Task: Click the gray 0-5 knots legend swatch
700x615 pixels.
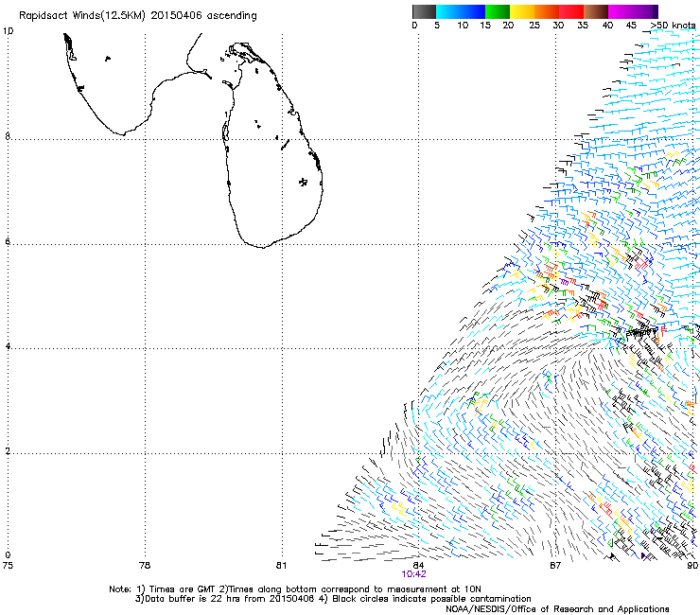Action: click(424, 11)
